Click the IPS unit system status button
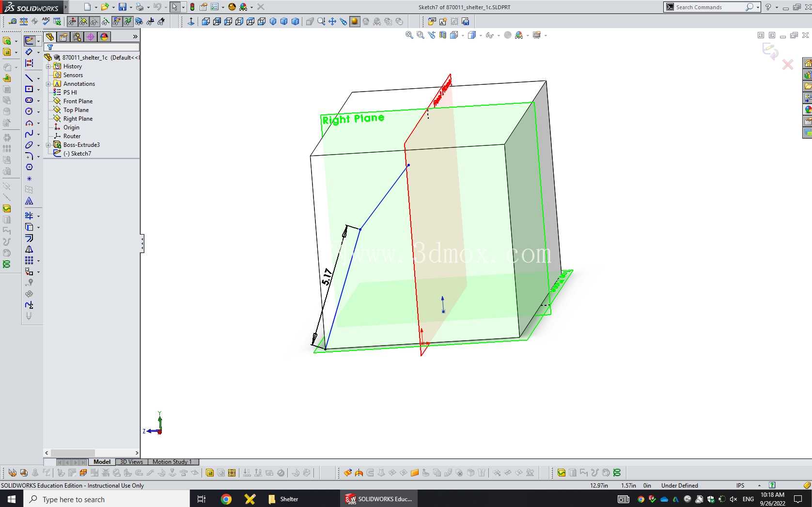812x507 pixels. [x=740, y=485]
